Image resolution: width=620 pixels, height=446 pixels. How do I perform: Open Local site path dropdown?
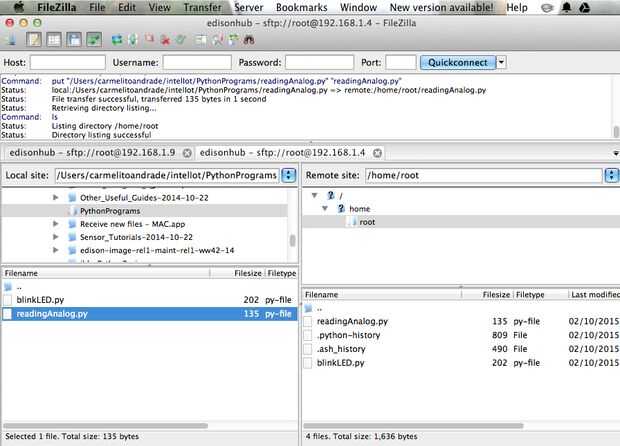pos(288,175)
